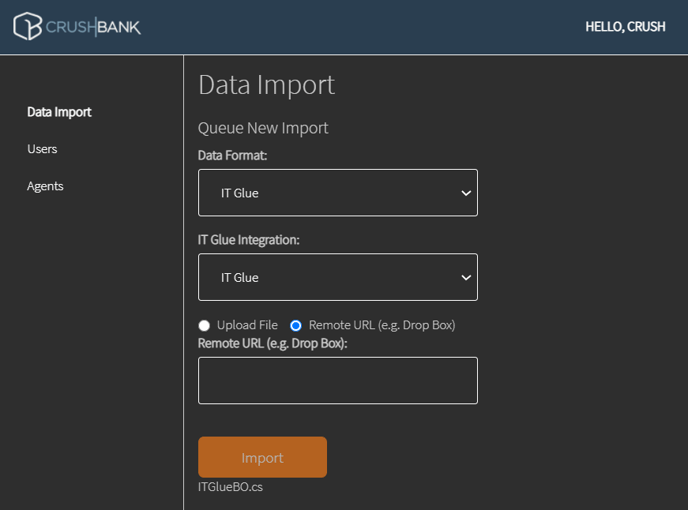
Task: Open the Data Format dropdown
Action: click(x=338, y=193)
